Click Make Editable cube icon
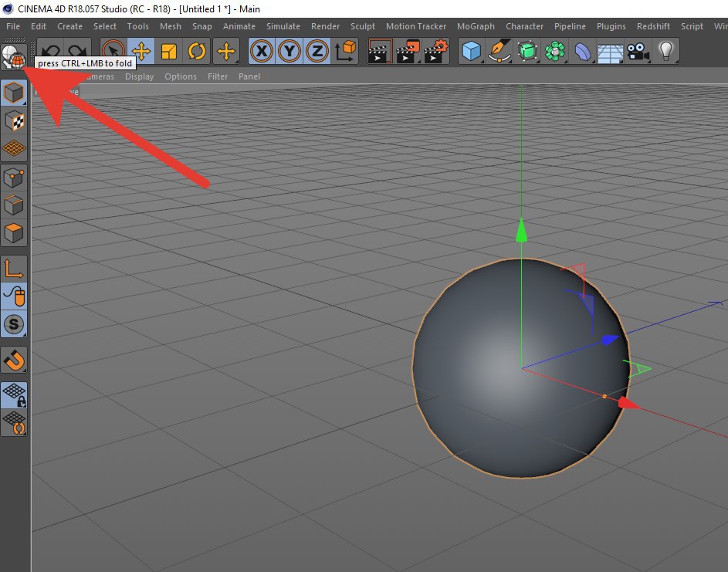728x572 pixels. pyautogui.click(x=14, y=93)
